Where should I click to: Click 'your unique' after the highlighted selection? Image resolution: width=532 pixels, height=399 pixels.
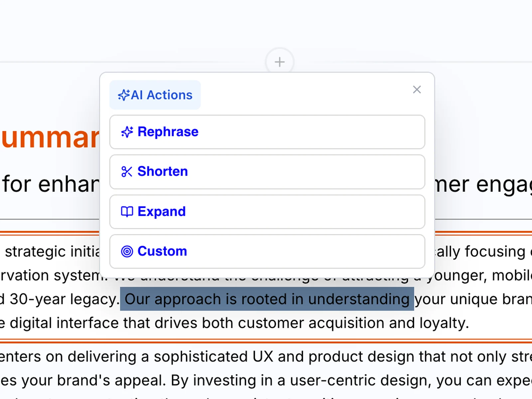pyautogui.click(x=456, y=299)
